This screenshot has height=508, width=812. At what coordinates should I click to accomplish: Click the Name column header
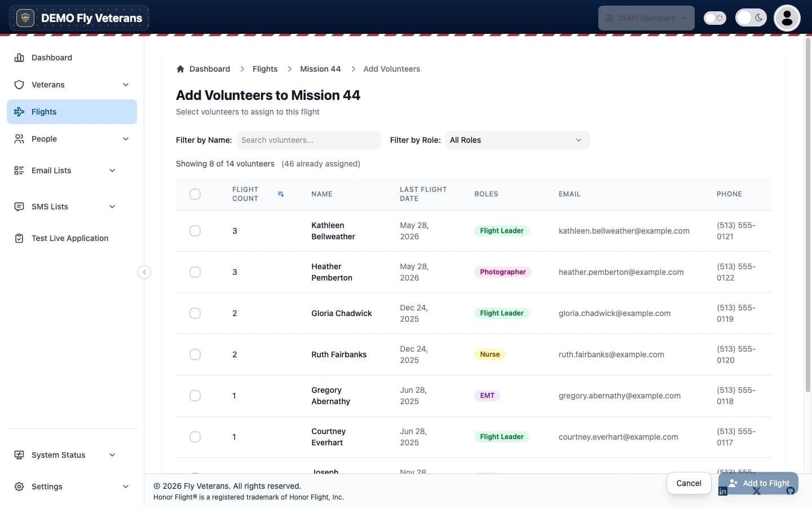(x=321, y=194)
